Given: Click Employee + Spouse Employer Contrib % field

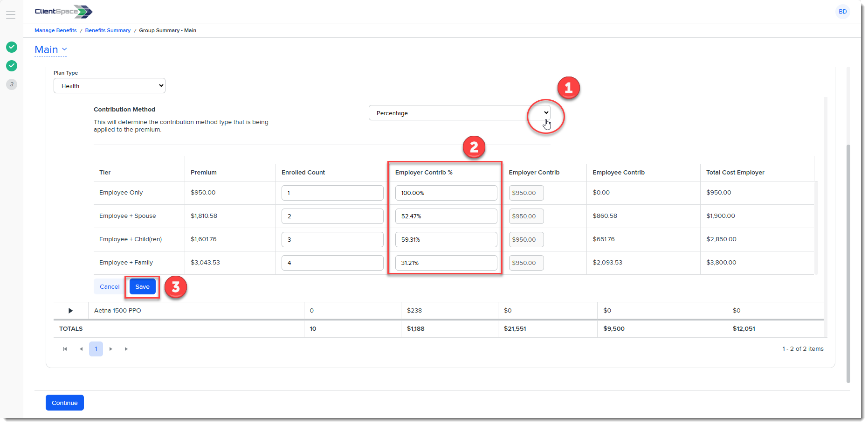Looking at the screenshot, I should coord(446,216).
